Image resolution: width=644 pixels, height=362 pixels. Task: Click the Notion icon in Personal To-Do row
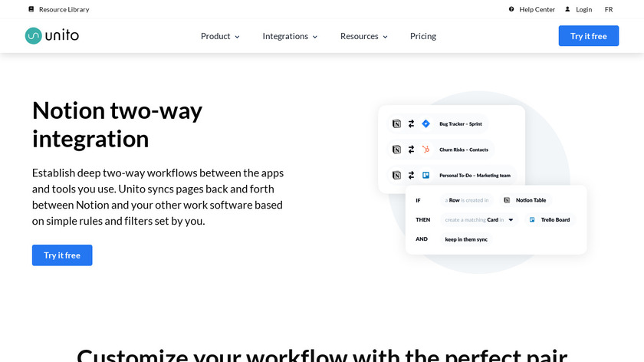click(396, 176)
